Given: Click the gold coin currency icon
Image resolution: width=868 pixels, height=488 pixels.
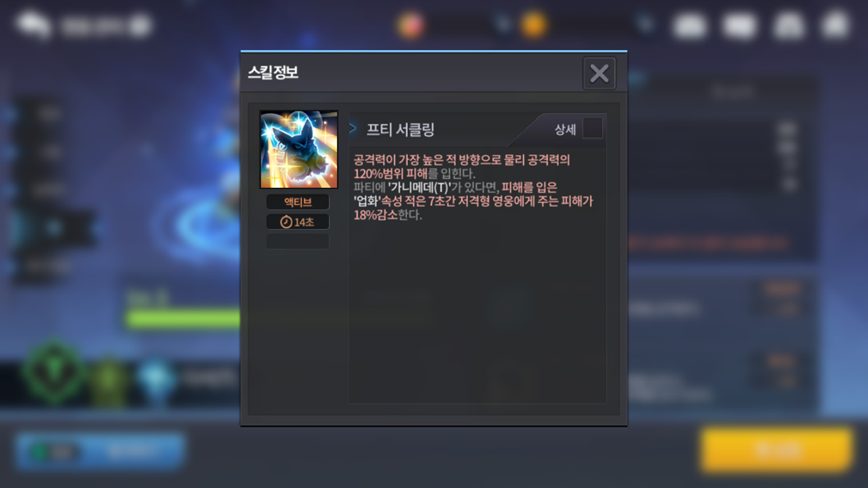Looking at the screenshot, I should tap(534, 25).
